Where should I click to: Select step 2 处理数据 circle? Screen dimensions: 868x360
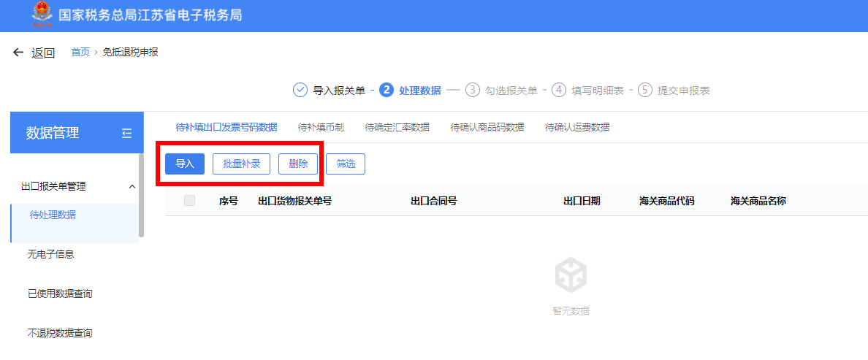click(x=387, y=90)
